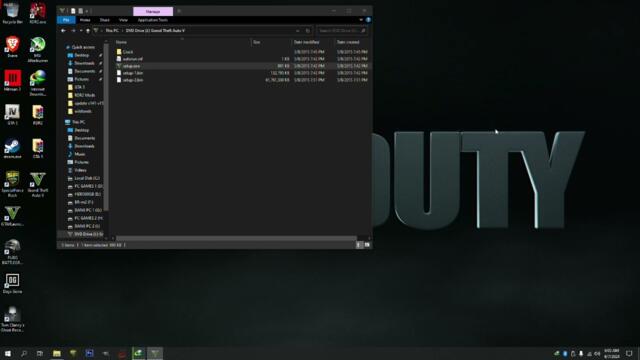Open the Internet Download Manager desktop icon
Screen dimensions: 640x360
(38, 83)
